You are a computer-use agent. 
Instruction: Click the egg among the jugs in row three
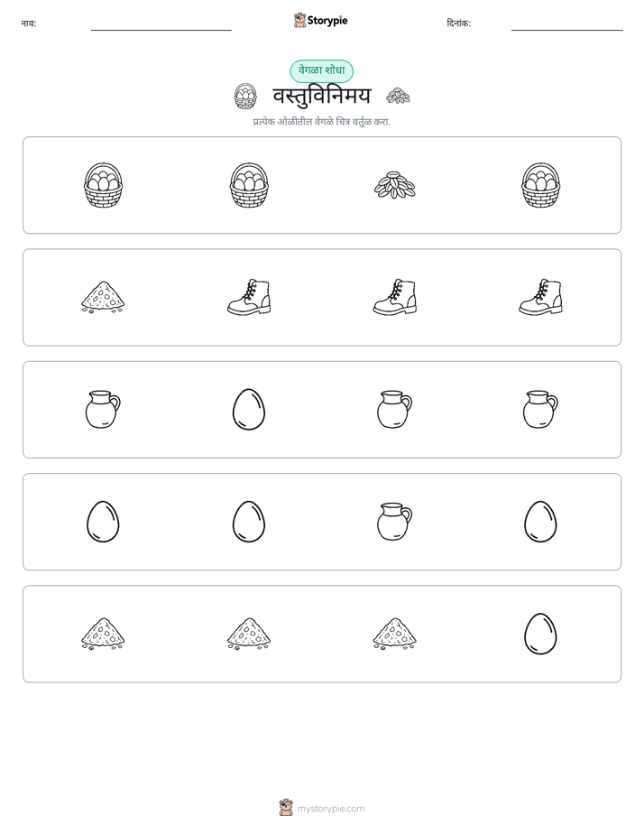(249, 409)
